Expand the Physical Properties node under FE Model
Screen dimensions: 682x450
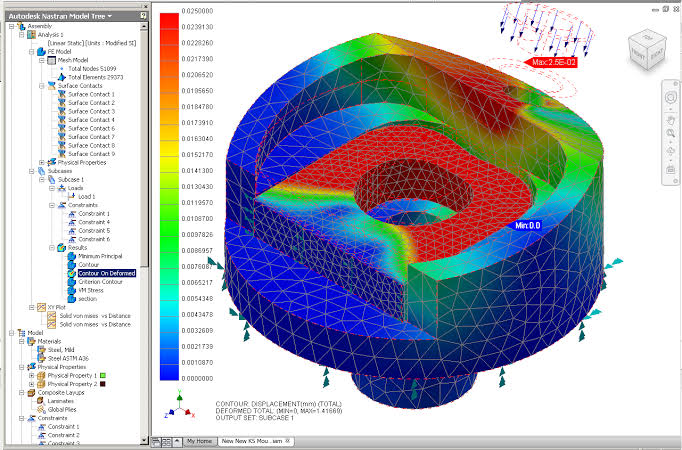42,162
